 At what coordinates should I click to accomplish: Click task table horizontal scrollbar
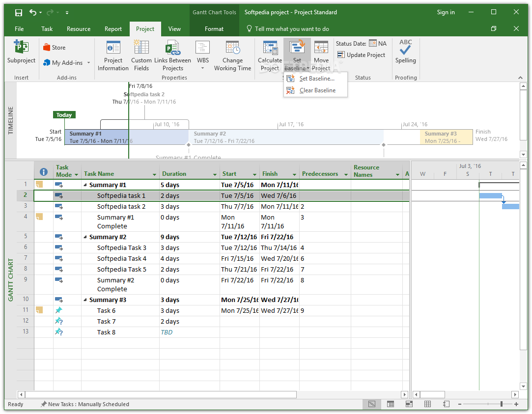point(161,395)
